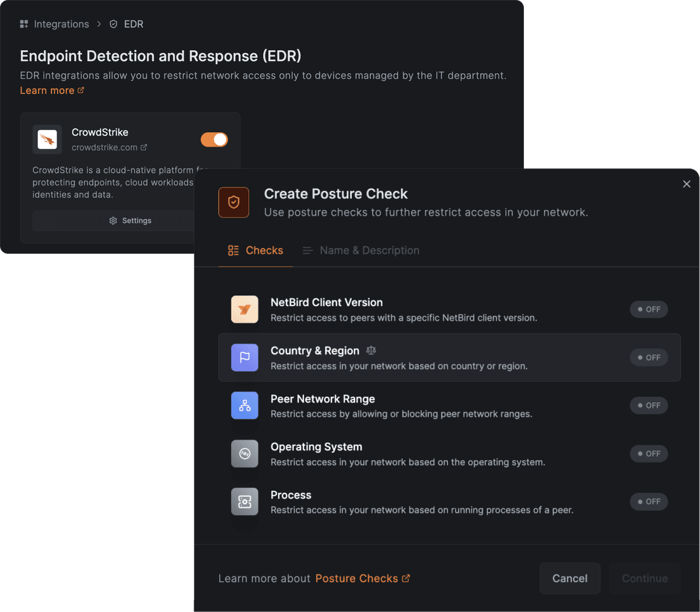Click the Process check icon
The image size is (700, 612).
(244, 502)
